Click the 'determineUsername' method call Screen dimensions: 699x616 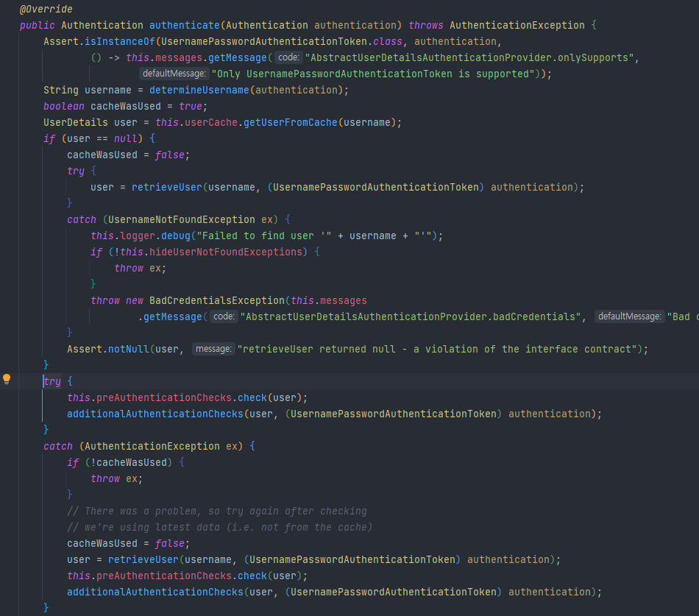pyautogui.click(x=199, y=90)
